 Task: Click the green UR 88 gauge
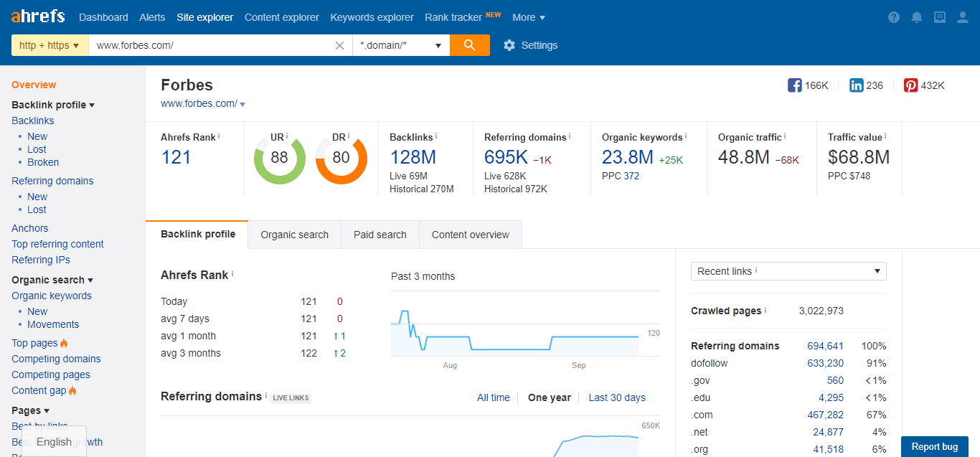coord(279,158)
